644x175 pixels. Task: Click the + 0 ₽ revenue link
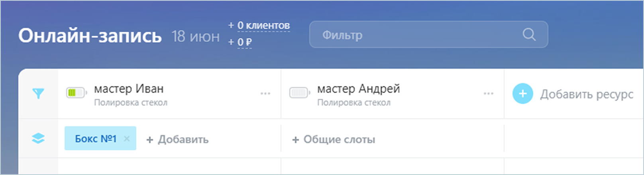240,42
